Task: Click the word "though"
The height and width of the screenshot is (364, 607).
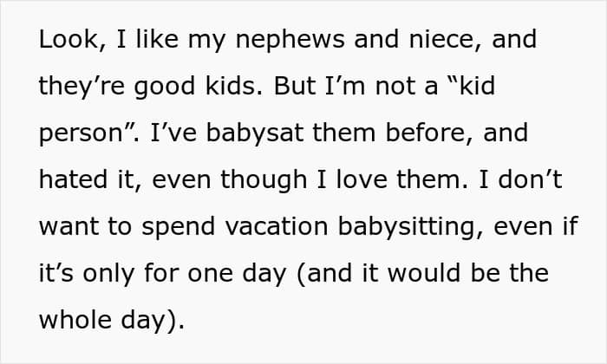Action: point(264,179)
